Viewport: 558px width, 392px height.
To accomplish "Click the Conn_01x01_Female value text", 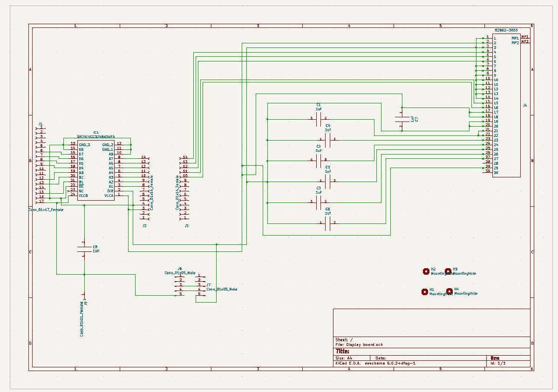I will [82, 319].
